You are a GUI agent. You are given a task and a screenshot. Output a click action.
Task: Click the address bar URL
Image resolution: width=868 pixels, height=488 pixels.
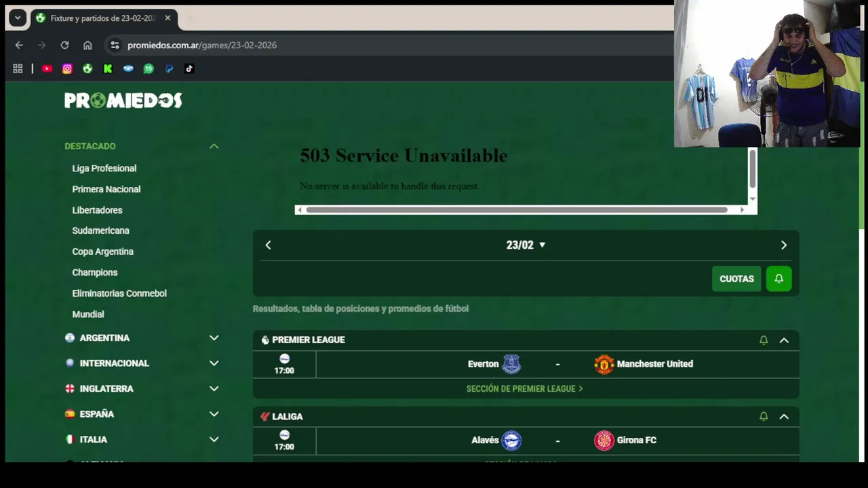202,45
